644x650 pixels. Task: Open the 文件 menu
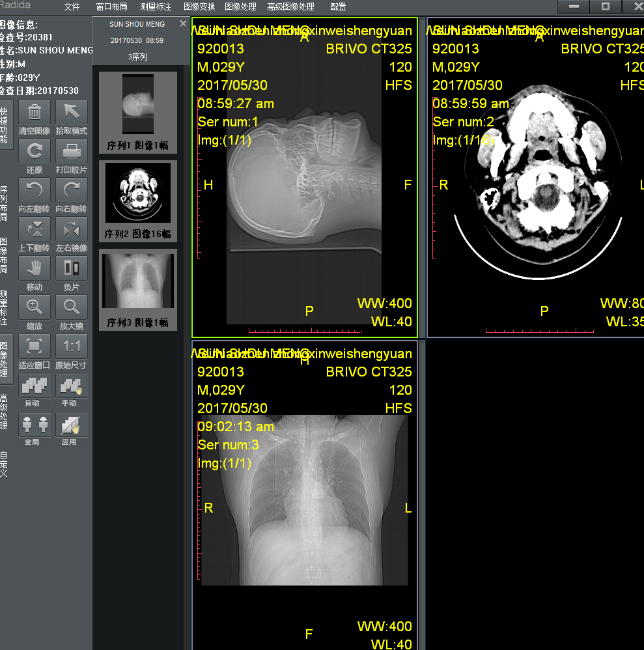(x=72, y=7)
